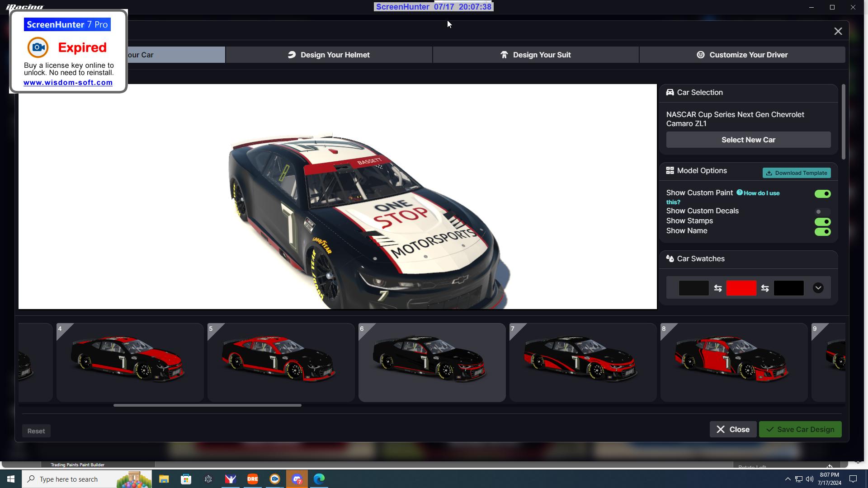Viewport: 868px width, 488px height.
Task: Click the How do I use this help icon
Action: [x=740, y=192]
